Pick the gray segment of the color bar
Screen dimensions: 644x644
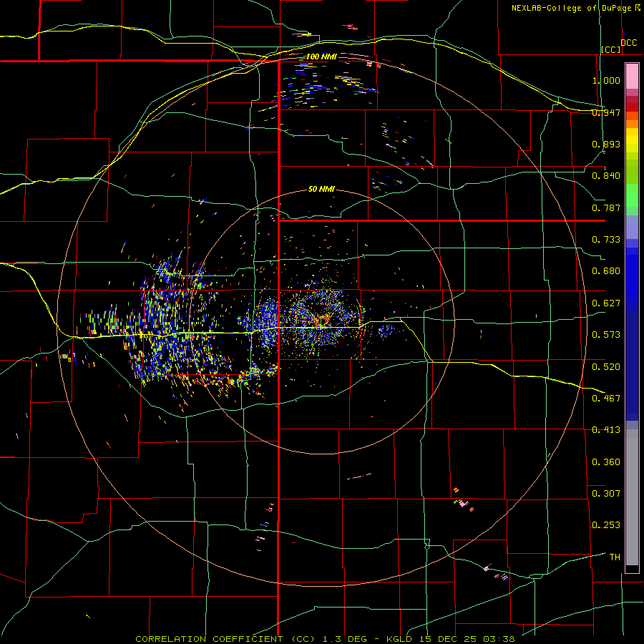632,497
